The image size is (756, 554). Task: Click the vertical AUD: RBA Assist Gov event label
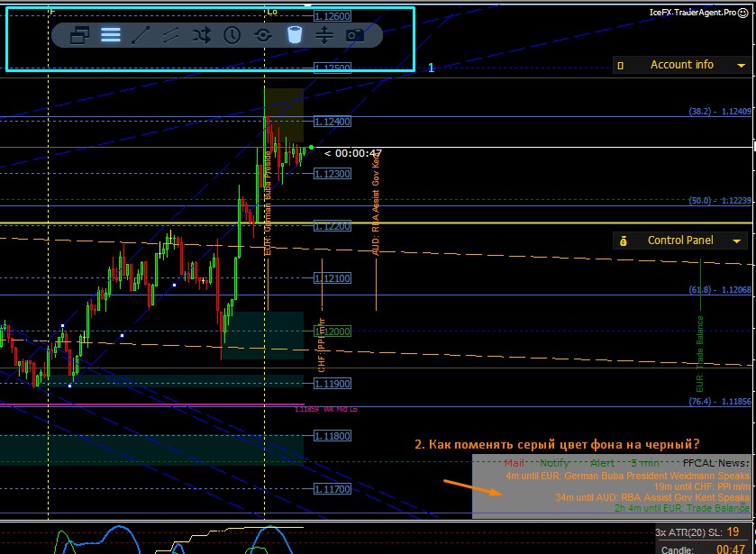pos(376,204)
